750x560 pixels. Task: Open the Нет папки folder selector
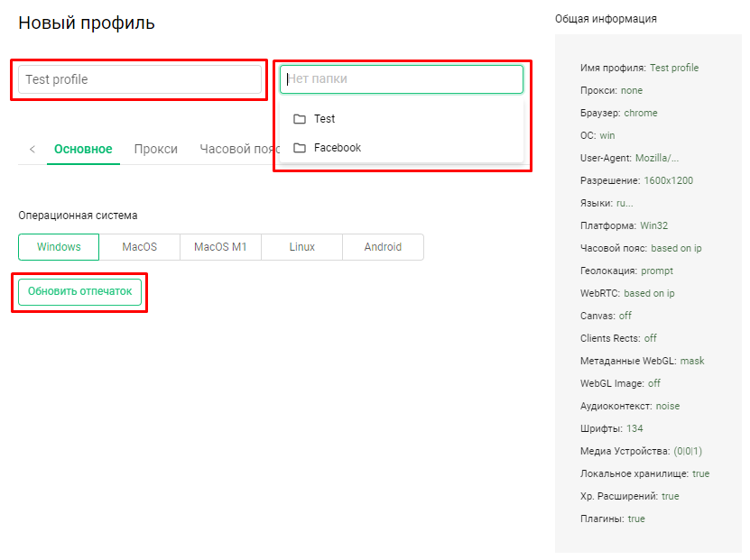[402, 79]
